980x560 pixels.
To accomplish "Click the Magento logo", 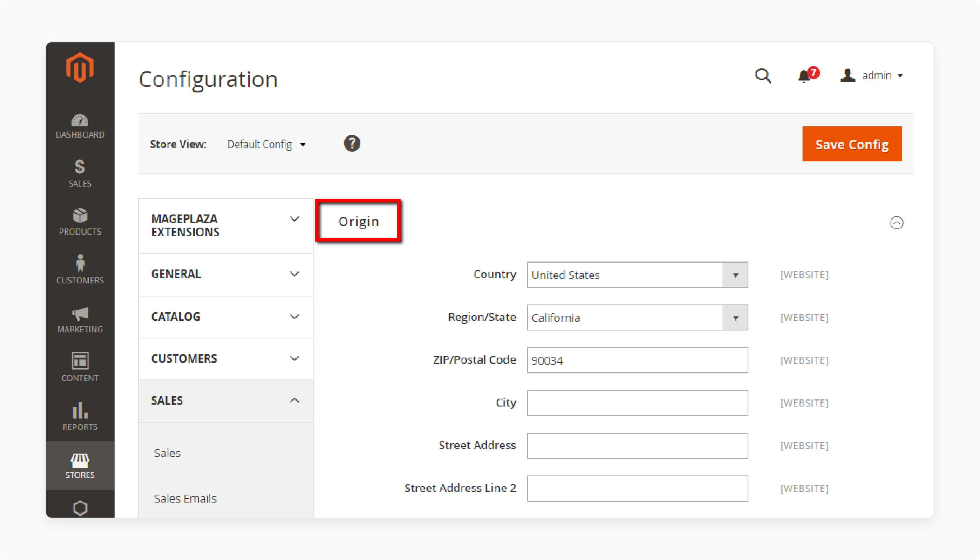I will click(x=80, y=68).
